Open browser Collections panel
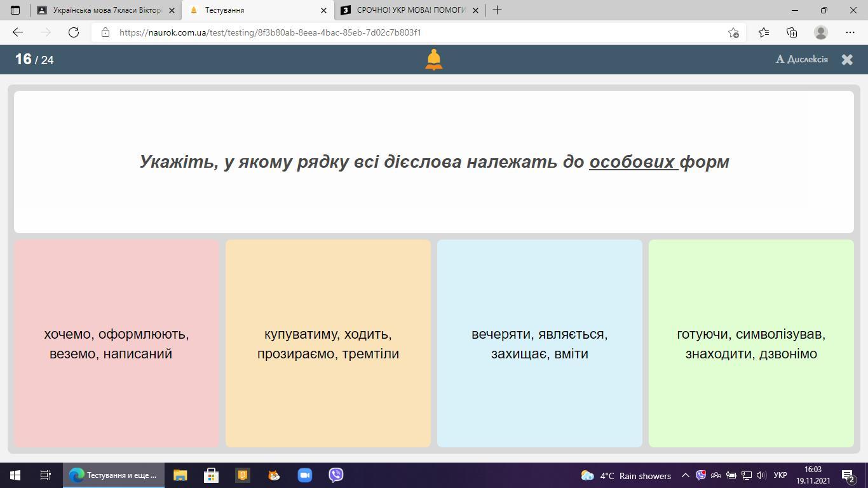The width and height of the screenshot is (868, 488). [792, 32]
